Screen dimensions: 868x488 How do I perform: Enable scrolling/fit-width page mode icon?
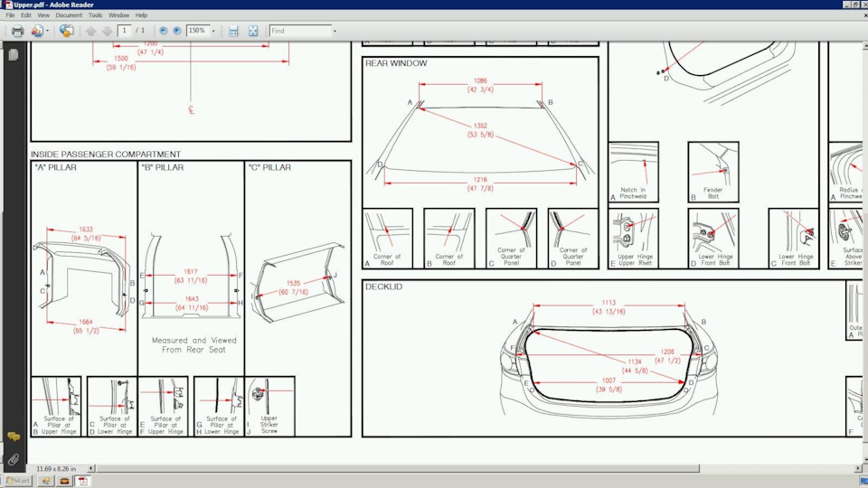point(233,31)
